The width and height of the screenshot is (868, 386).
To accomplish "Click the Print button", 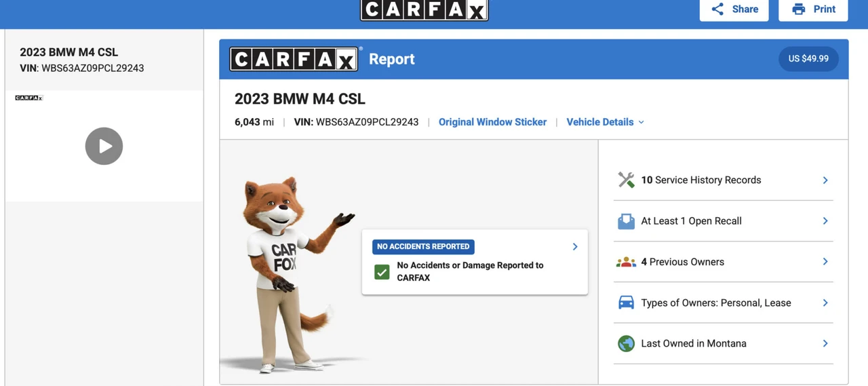I will point(813,9).
